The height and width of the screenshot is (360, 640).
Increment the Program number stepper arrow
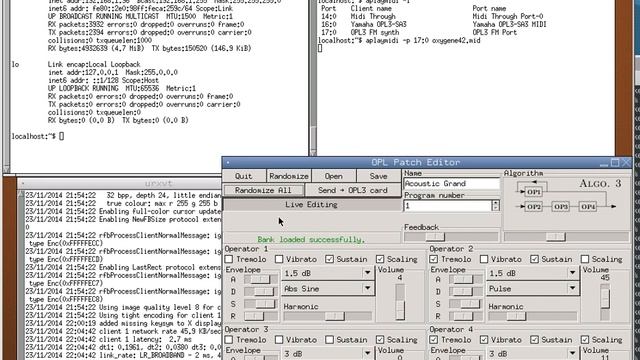click(496, 203)
